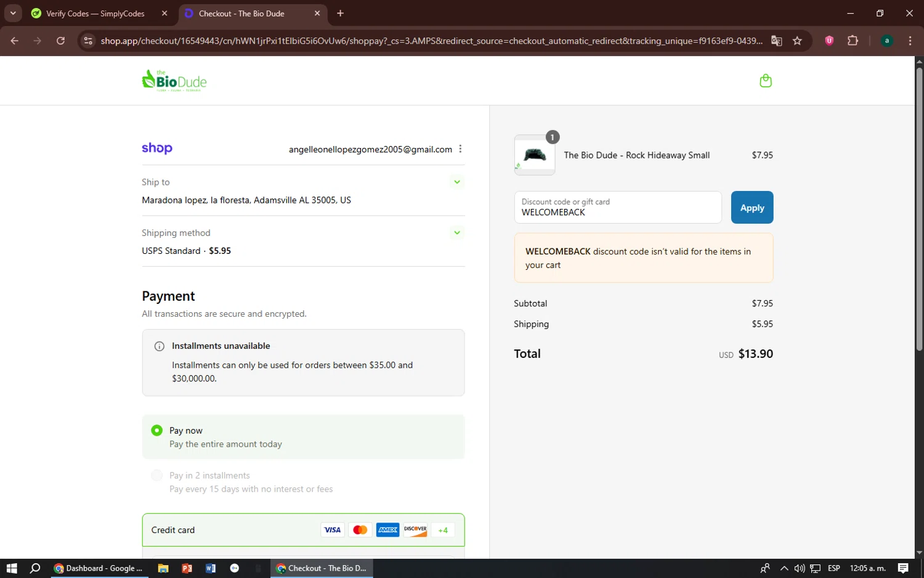
Task: Bookmark this page with the star
Action: pyautogui.click(x=797, y=41)
